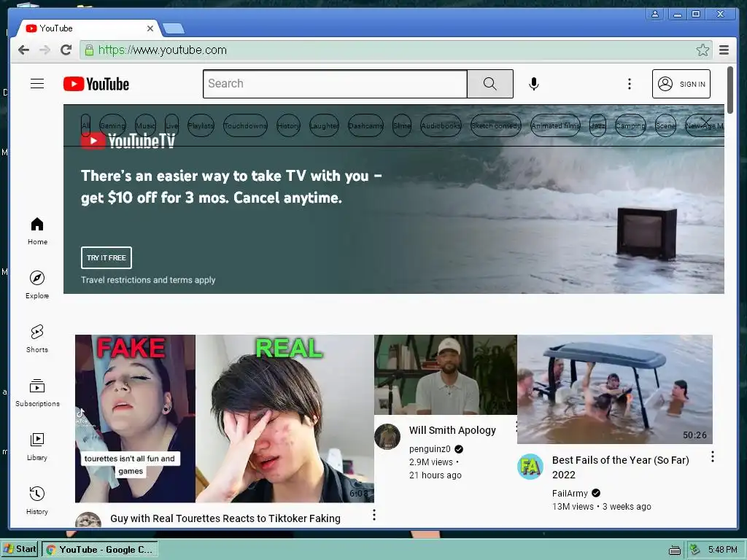Go back with the browser back arrow
This screenshot has height=560, width=747.
(23, 50)
